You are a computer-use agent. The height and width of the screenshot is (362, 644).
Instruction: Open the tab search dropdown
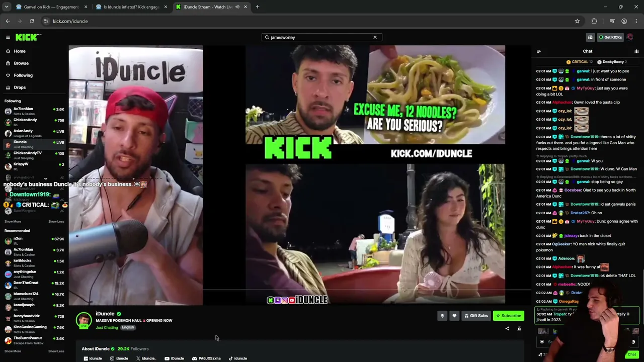(x=7, y=7)
